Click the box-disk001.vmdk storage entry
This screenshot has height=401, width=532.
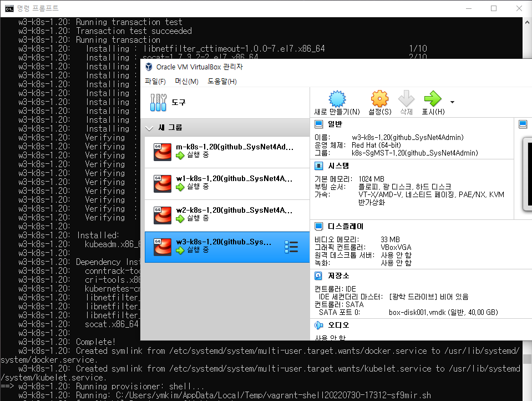coord(443,312)
